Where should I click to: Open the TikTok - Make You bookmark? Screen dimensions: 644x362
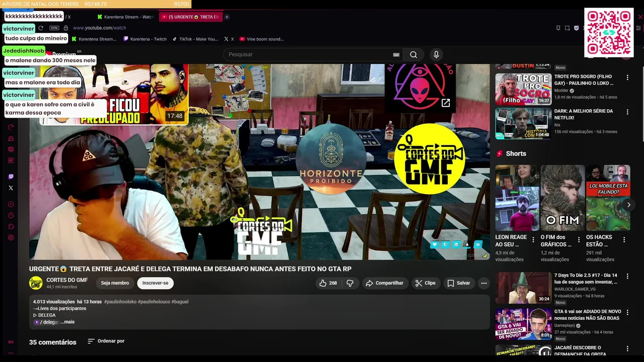click(195, 39)
